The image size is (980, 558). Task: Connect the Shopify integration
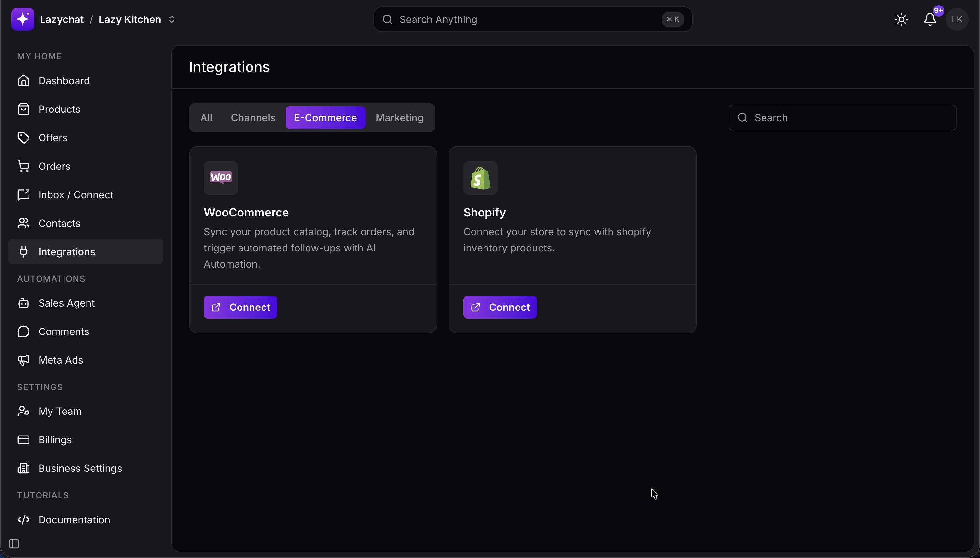coord(500,308)
